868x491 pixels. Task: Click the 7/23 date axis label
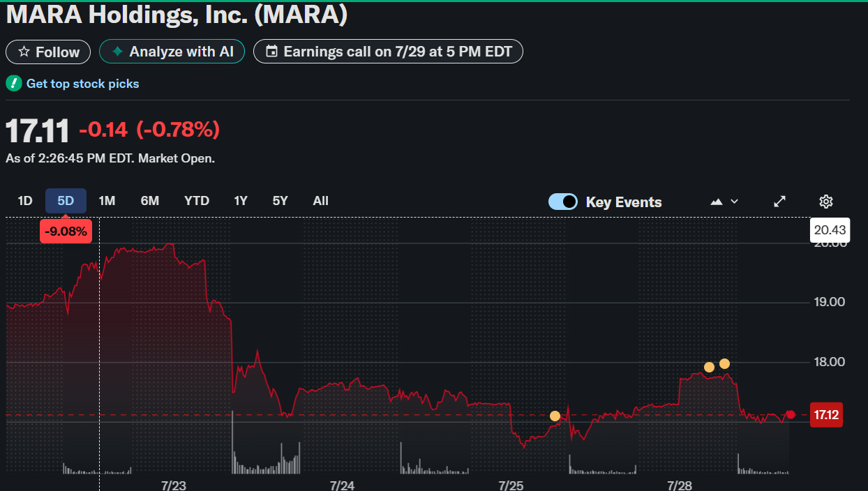pyautogui.click(x=173, y=485)
